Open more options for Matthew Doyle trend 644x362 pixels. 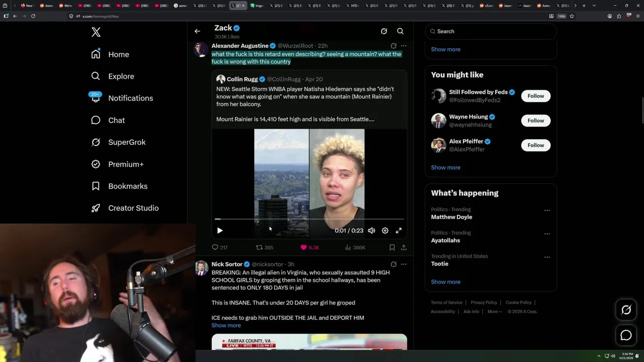(x=547, y=211)
